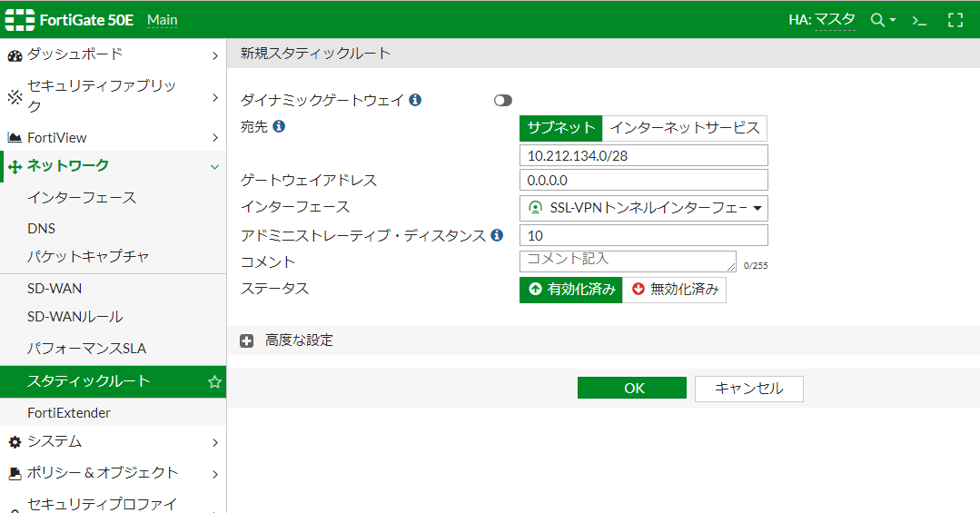Expand the ポリシー＆オブジェクト menu chevron
This screenshot has height=513, width=980.
215,474
